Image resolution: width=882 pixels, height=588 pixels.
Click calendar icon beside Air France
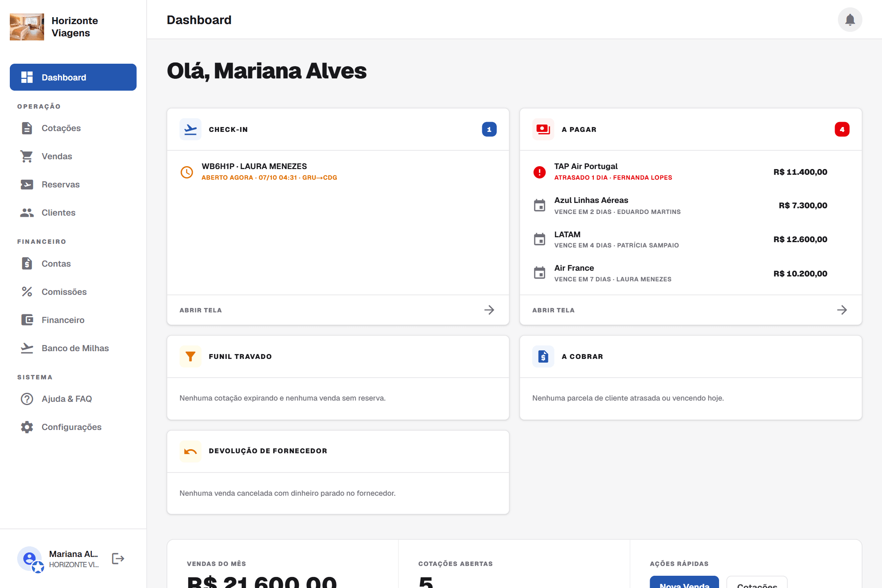(x=539, y=273)
